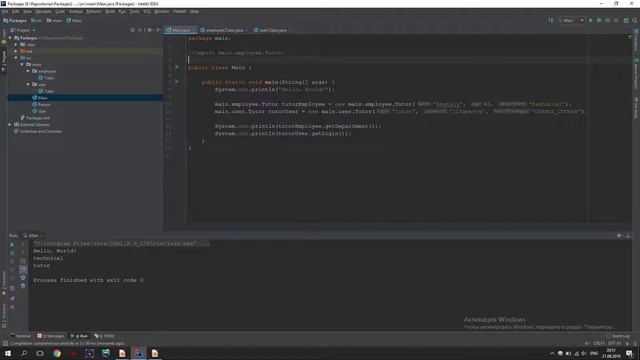Print the Run console output
The image size is (640, 360).
click(x=23, y=278)
